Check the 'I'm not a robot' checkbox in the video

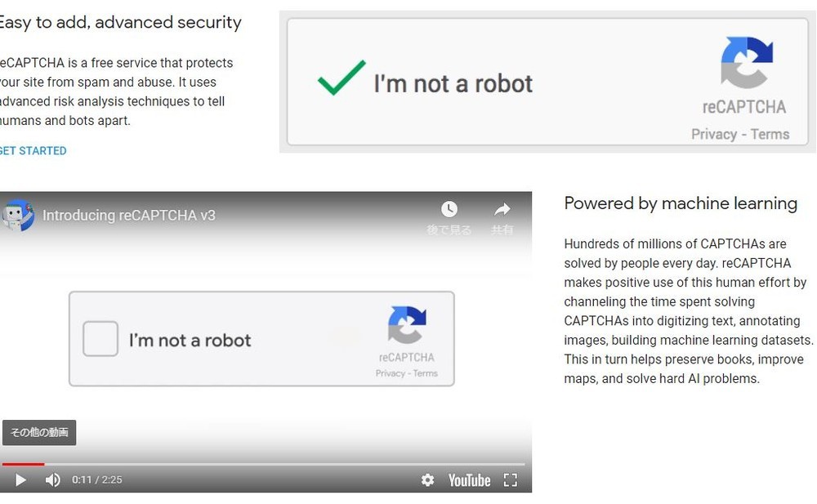point(100,337)
